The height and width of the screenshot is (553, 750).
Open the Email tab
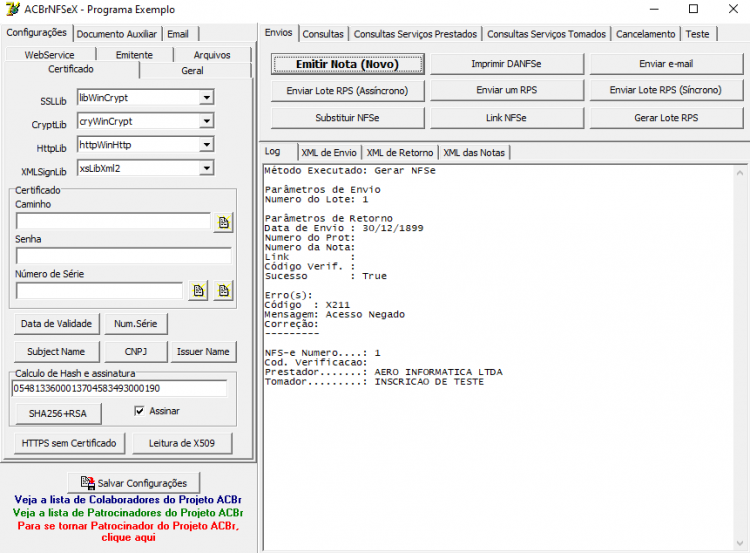pyautogui.click(x=178, y=34)
